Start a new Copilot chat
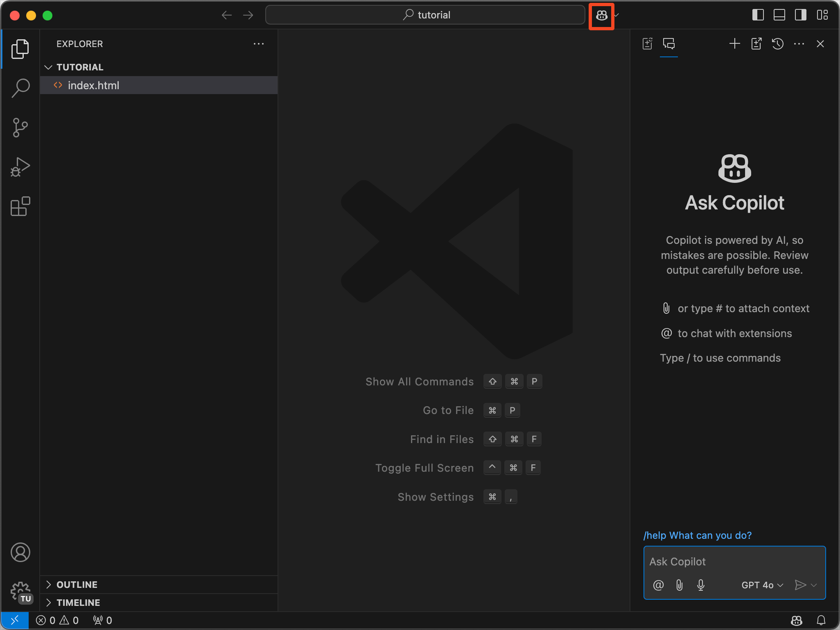Image resolution: width=840 pixels, height=630 pixels. pyautogui.click(x=735, y=44)
